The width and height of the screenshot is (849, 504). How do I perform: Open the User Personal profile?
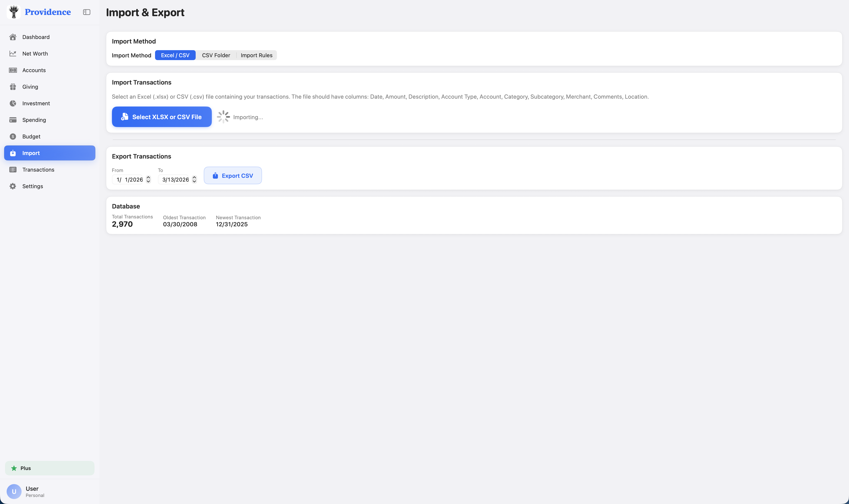[x=50, y=491]
